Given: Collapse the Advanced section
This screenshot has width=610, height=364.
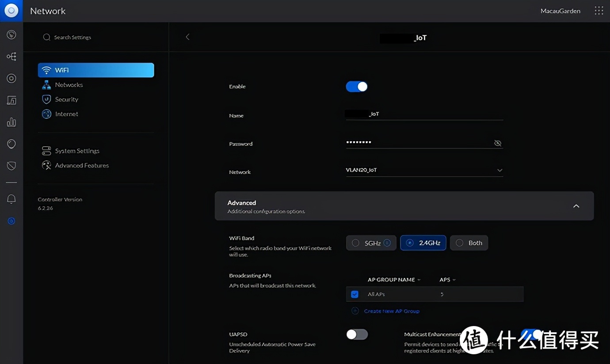Looking at the screenshot, I should tap(576, 206).
